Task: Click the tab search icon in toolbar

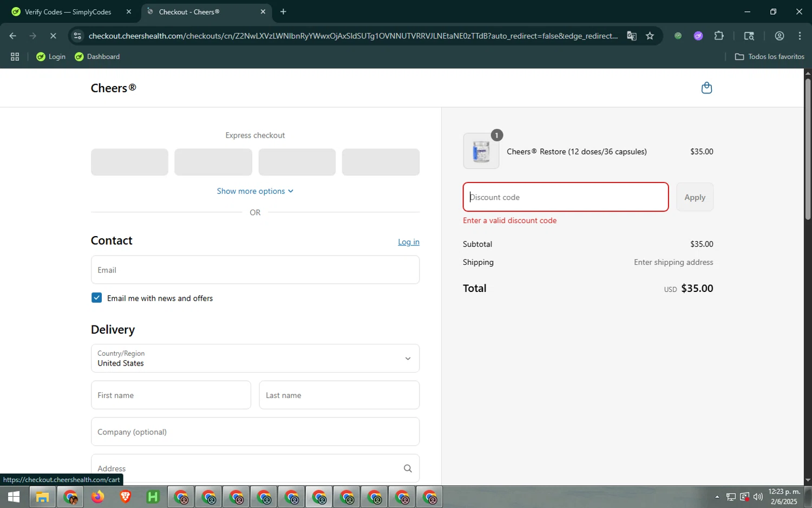Action: pyautogui.click(x=749, y=36)
